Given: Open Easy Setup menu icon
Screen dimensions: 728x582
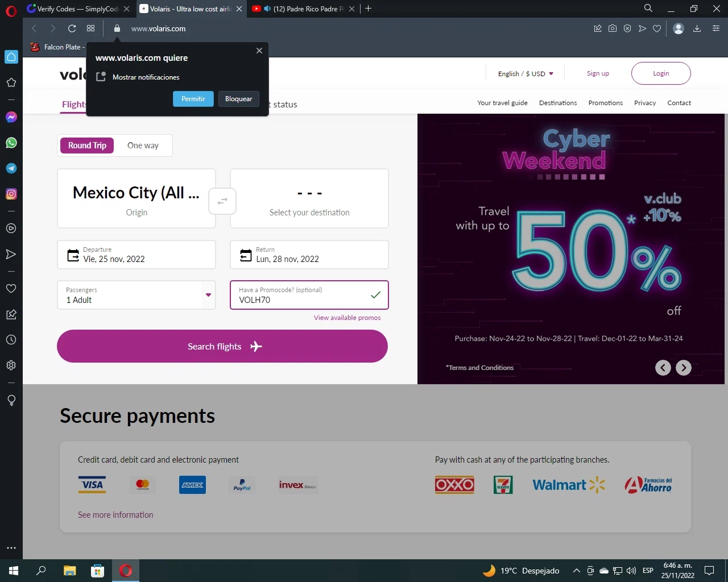Looking at the screenshot, I should tap(716, 28).
